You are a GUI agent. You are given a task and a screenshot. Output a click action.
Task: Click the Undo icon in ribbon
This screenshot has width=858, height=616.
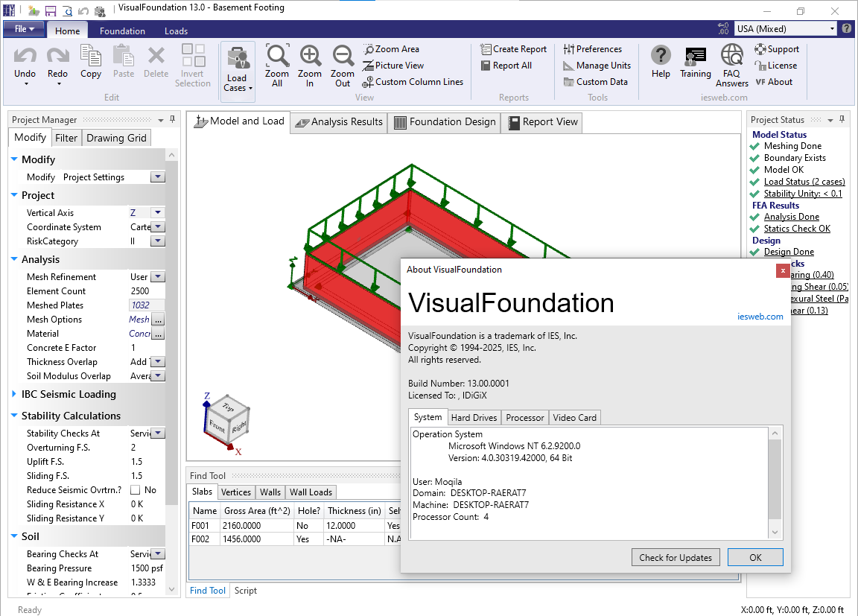tap(25, 56)
